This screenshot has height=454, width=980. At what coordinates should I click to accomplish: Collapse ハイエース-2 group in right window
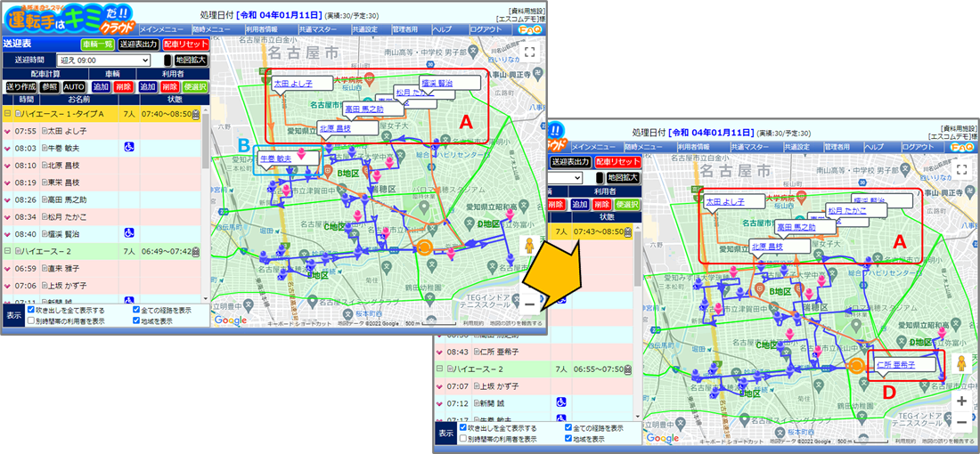438,369
